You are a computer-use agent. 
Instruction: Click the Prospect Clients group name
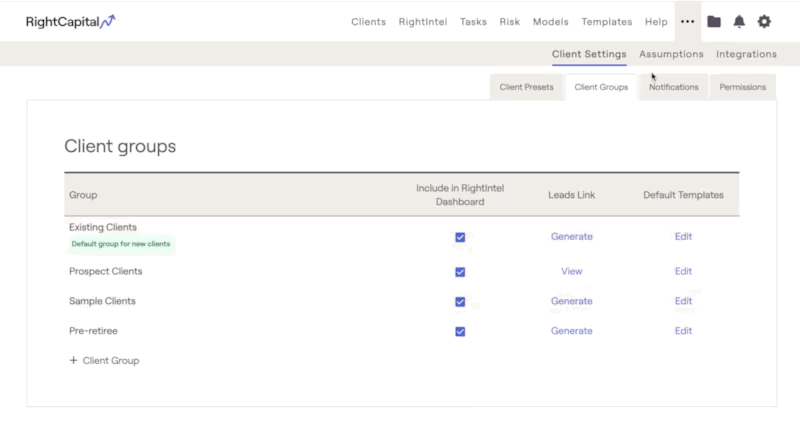(106, 271)
